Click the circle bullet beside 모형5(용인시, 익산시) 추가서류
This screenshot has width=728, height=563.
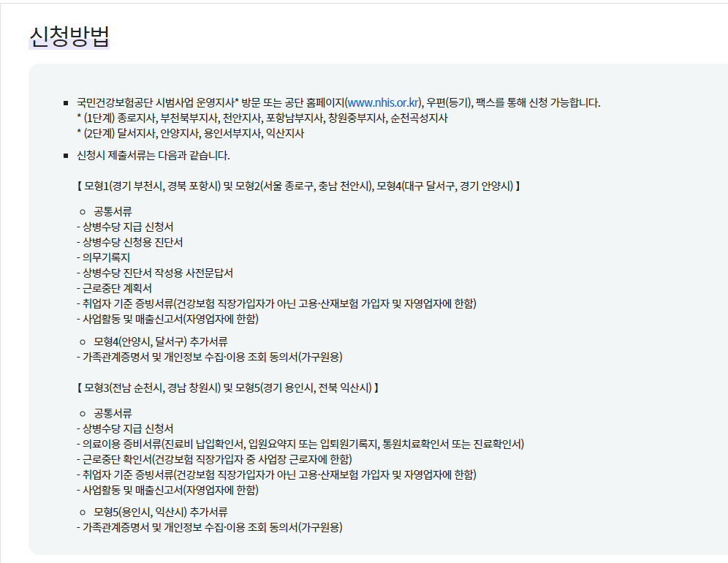[x=83, y=513]
